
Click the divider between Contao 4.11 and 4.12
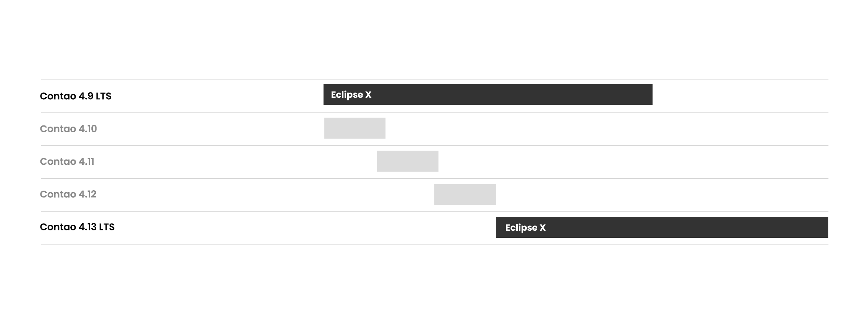pyautogui.click(x=434, y=178)
